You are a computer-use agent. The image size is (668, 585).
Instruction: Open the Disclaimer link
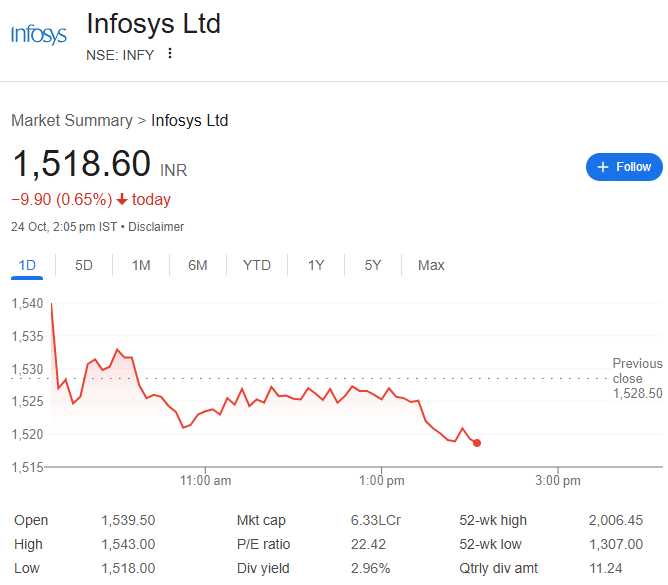(156, 227)
